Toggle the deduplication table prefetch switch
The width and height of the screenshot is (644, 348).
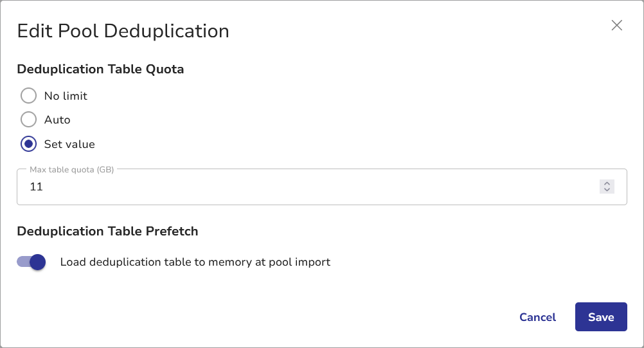point(31,262)
